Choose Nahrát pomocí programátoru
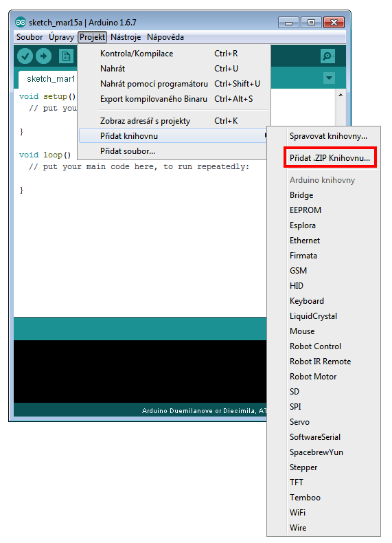The height and width of the screenshot is (543, 392). coord(174,84)
